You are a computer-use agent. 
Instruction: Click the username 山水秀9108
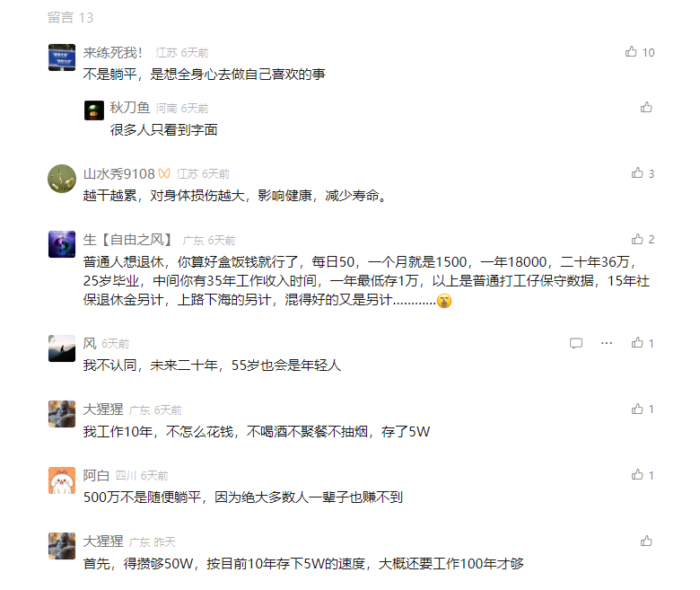click(x=118, y=173)
